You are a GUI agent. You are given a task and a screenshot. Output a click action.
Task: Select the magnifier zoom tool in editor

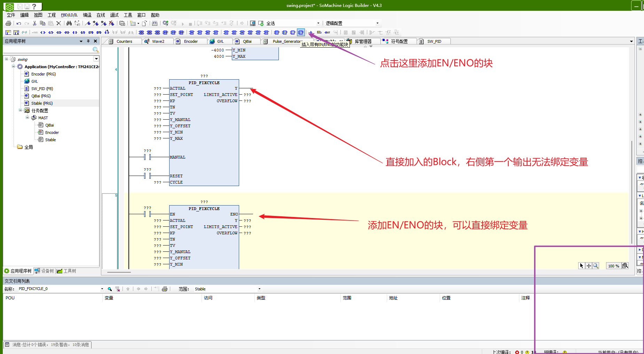pyautogui.click(x=596, y=266)
